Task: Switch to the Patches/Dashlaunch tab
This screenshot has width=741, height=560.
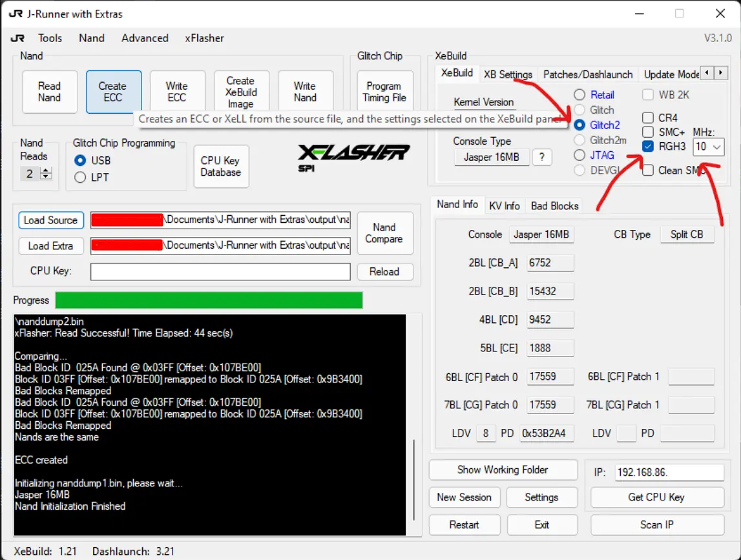Action: [588, 74]
